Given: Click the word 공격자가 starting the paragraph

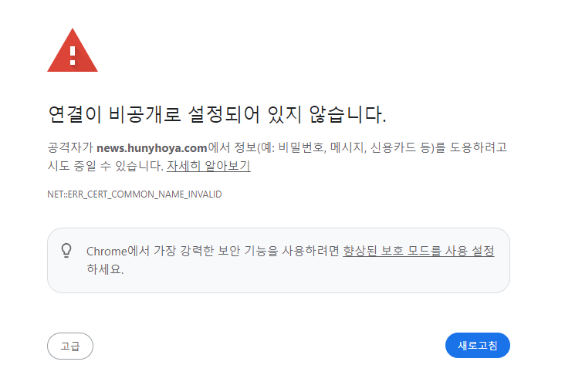Looking at the screenshot, I should click(70, 147).
